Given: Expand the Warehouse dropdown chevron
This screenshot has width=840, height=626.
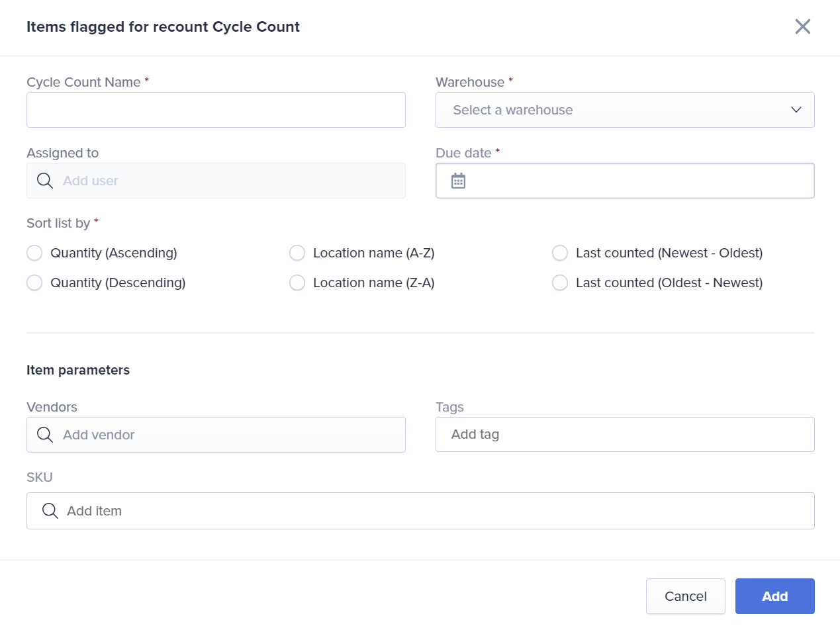Looking at the screenshot, I should [x=796, y=110].
